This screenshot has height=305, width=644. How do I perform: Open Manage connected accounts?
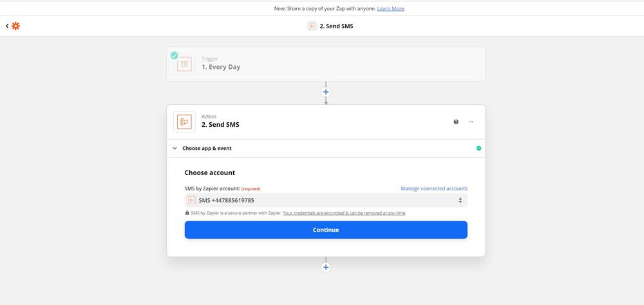[433, 189]
